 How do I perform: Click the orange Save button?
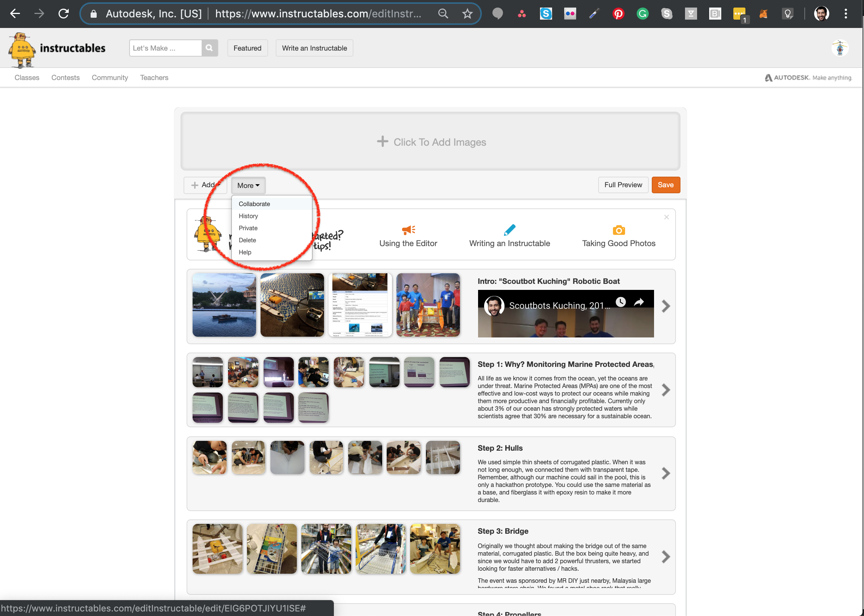pyautogui.click(x=665, y=185)
